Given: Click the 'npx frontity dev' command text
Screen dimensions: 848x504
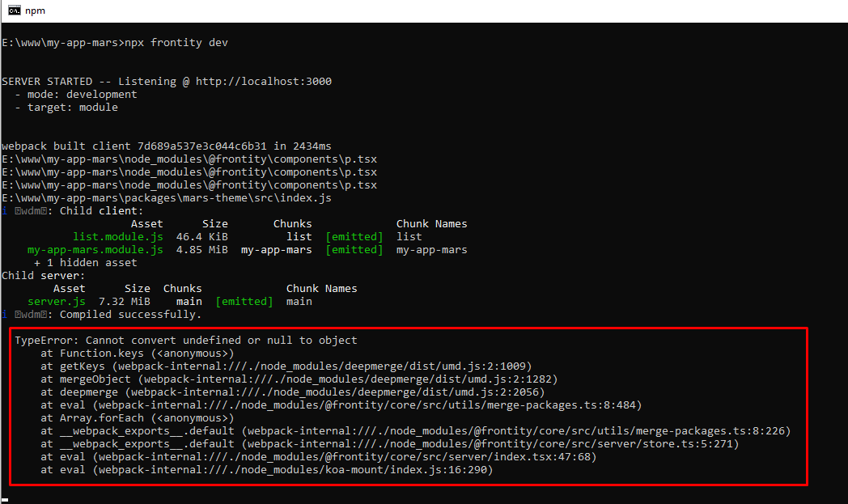Looking at the screenshot, I should tap(176, 42).
